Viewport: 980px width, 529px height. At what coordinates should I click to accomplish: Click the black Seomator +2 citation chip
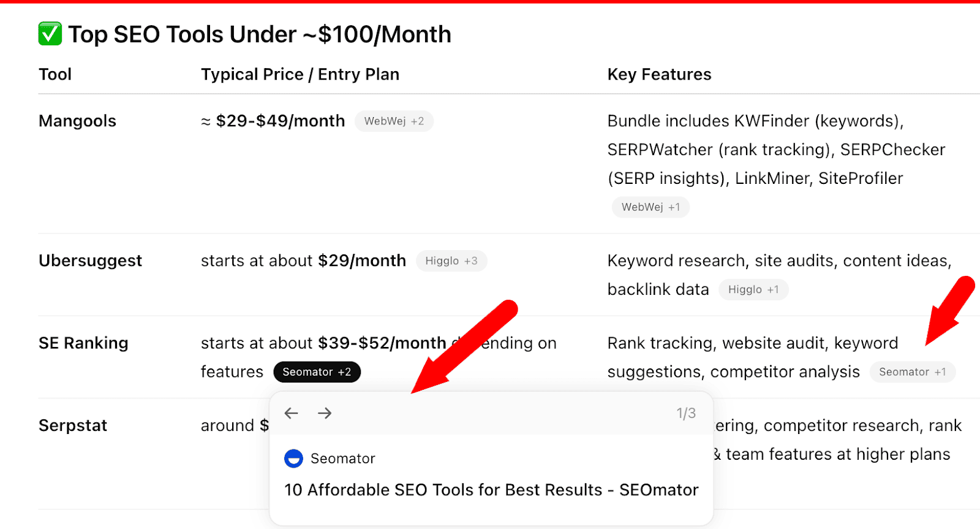(x=317, y=372)
